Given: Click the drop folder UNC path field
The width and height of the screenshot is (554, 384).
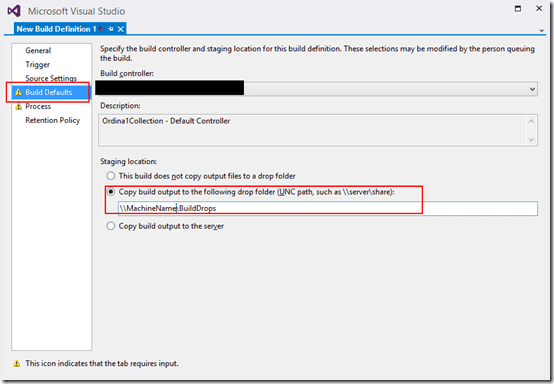Looking at the screenshot, I should pyautogui.click(x=328, y=208).
